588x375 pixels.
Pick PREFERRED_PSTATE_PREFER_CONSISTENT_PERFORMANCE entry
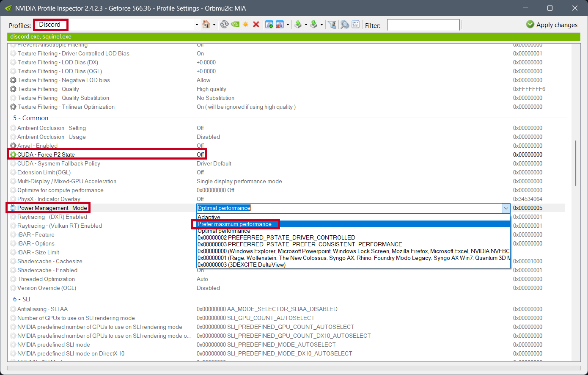coord(353,244)
